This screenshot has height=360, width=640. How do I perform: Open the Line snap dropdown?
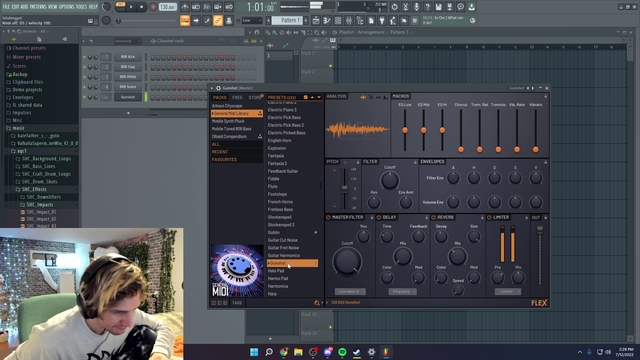point(251,20)
